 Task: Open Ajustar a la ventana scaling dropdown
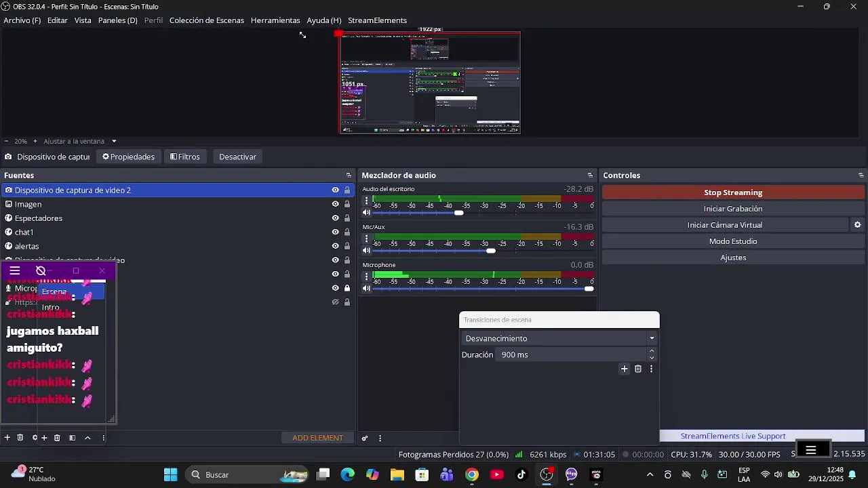tap(80, 141)
